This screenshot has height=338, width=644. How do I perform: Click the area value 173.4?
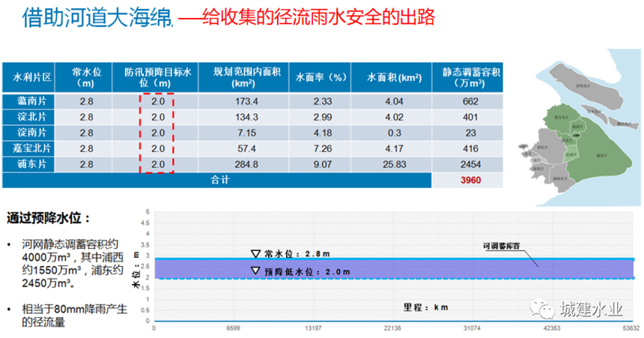pyautogui.click(x=246, y=102)
